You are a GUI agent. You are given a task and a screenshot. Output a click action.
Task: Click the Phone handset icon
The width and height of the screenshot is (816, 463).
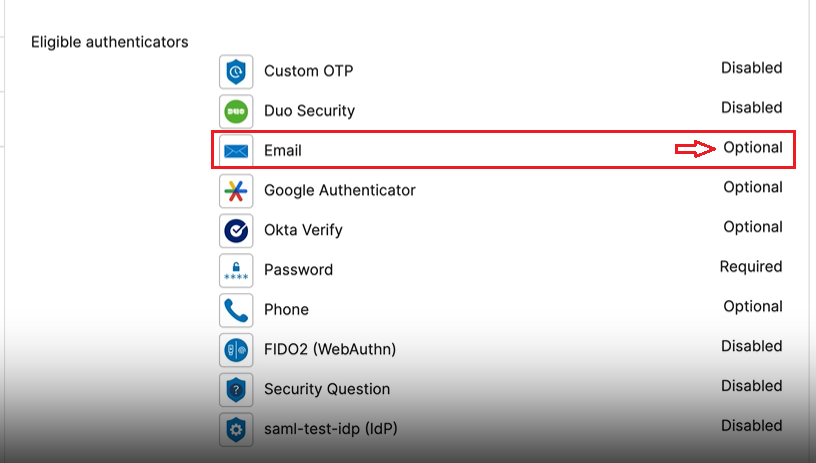point(236,310)
